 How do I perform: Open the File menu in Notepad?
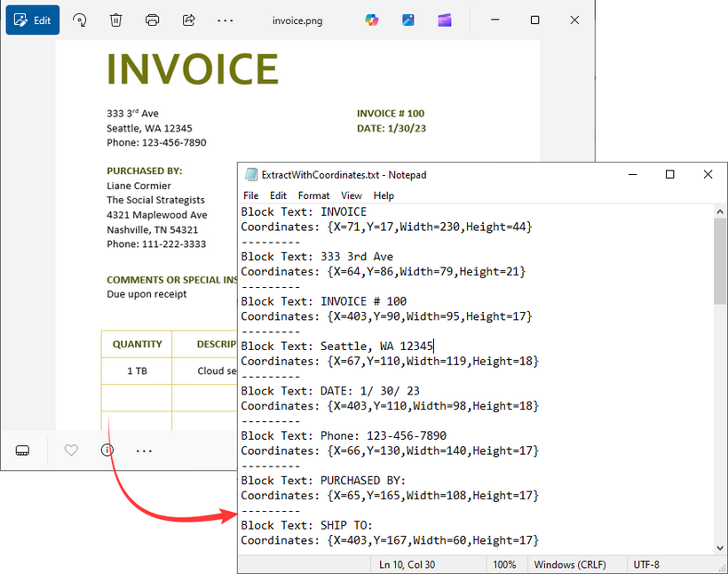pos(251,195)
